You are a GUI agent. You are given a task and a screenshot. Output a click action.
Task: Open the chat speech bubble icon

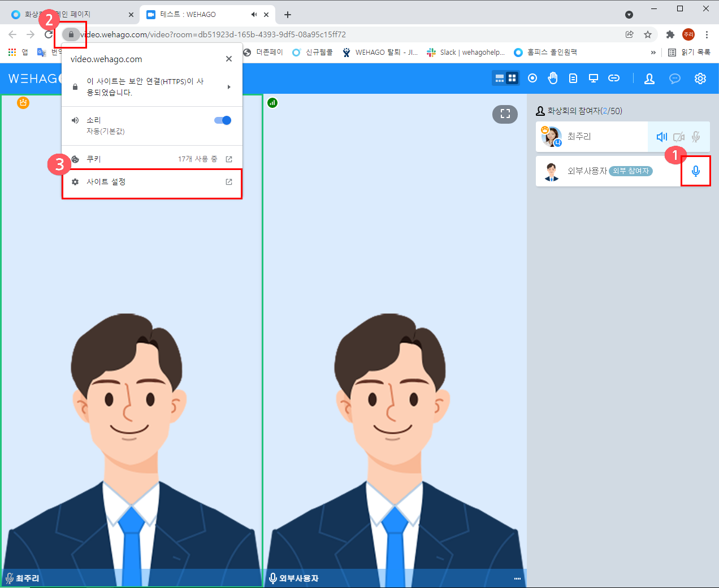tap(675, 79)
